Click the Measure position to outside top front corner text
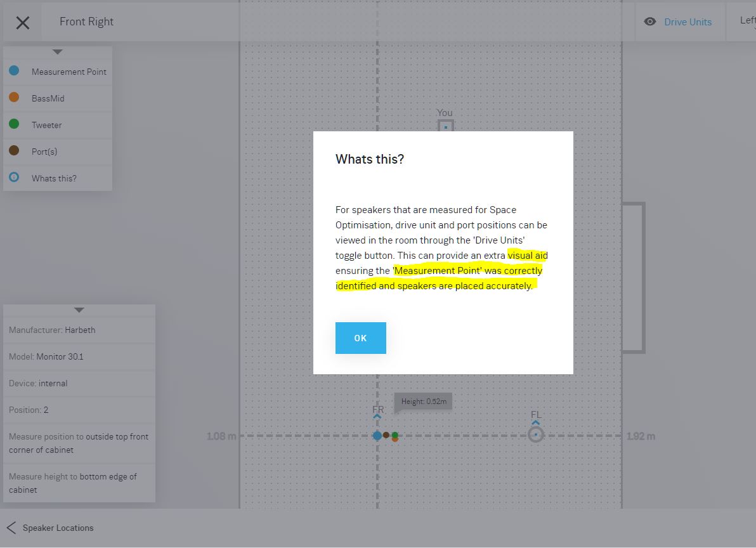This screenshot has width=756, height=548. click(79, 443)
